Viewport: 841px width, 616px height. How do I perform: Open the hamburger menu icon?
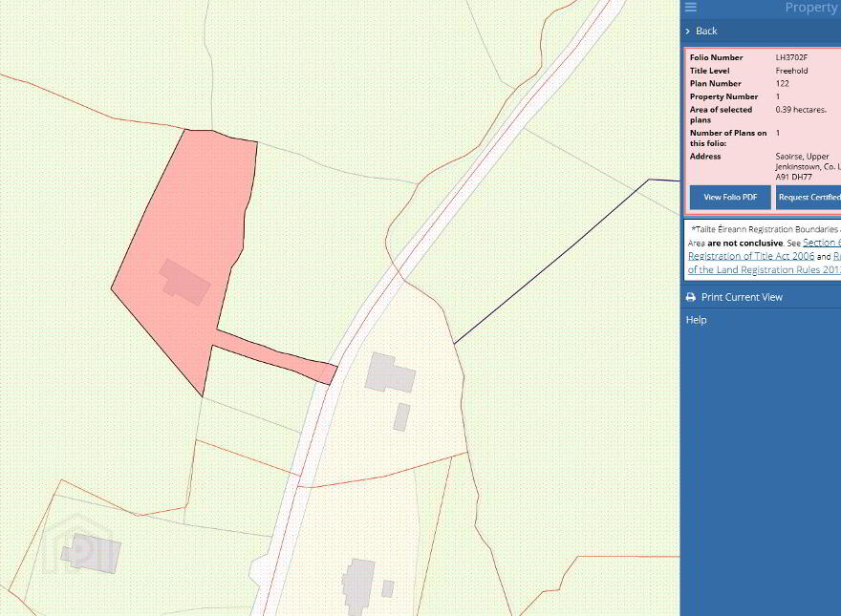coord(691,7)
